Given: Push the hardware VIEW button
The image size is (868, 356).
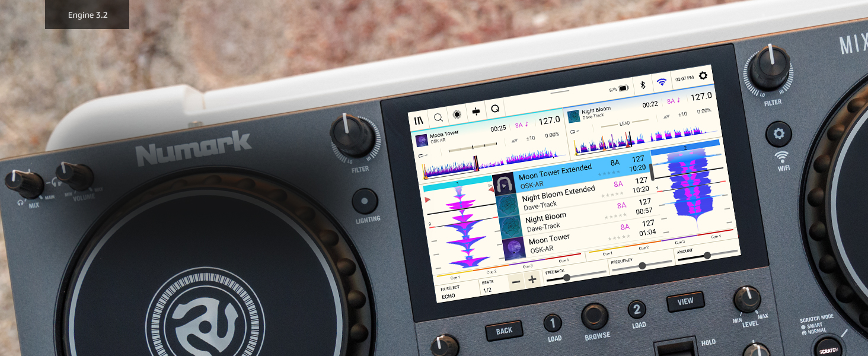Looking at the screenshot, I should tap(685, 301).
